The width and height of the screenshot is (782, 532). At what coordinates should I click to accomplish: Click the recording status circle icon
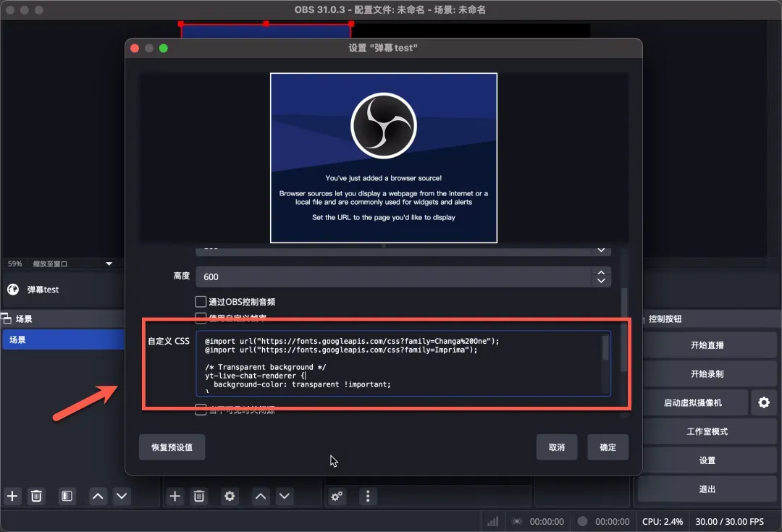[x=582, y=522]
